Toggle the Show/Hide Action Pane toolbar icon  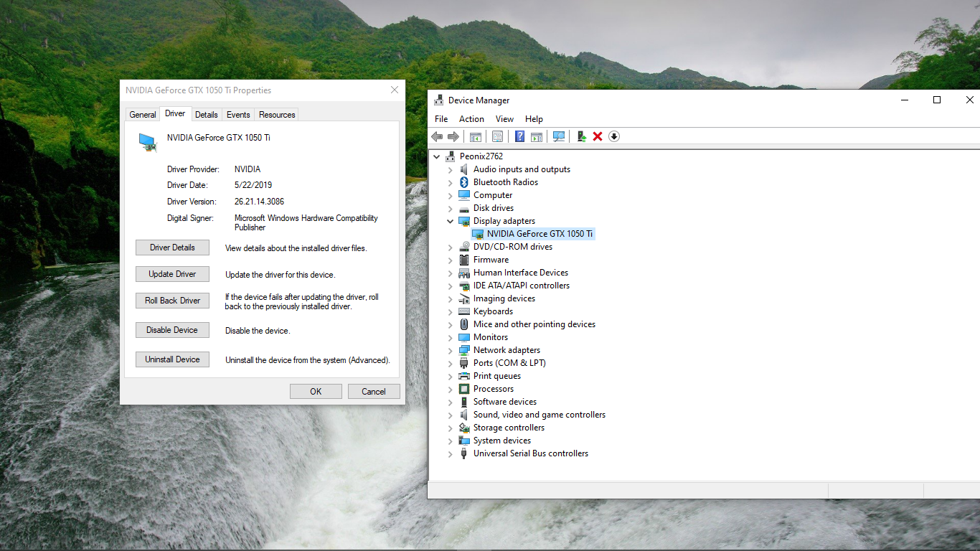[x=536, y=136]
